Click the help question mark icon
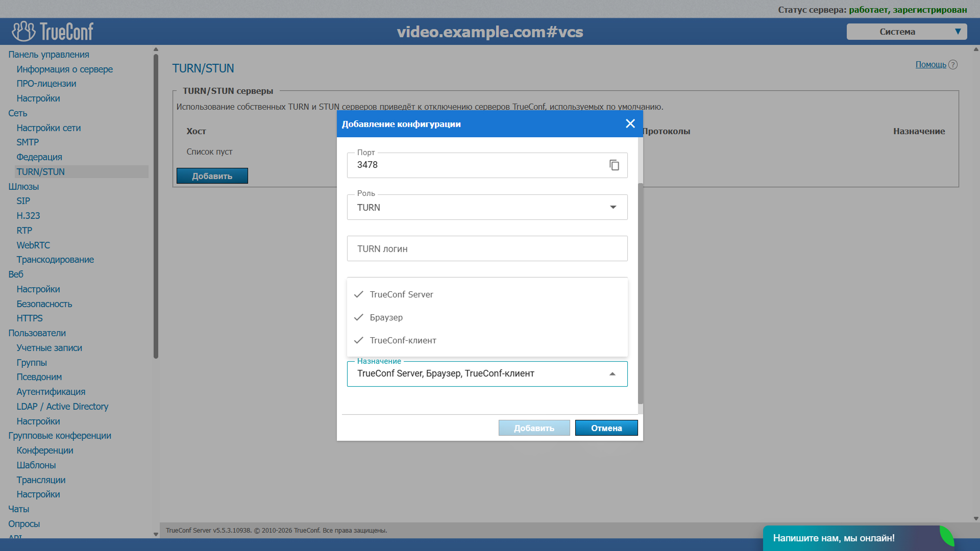The height and width of the screenshot is (551, 980). [x=953, y=65]
